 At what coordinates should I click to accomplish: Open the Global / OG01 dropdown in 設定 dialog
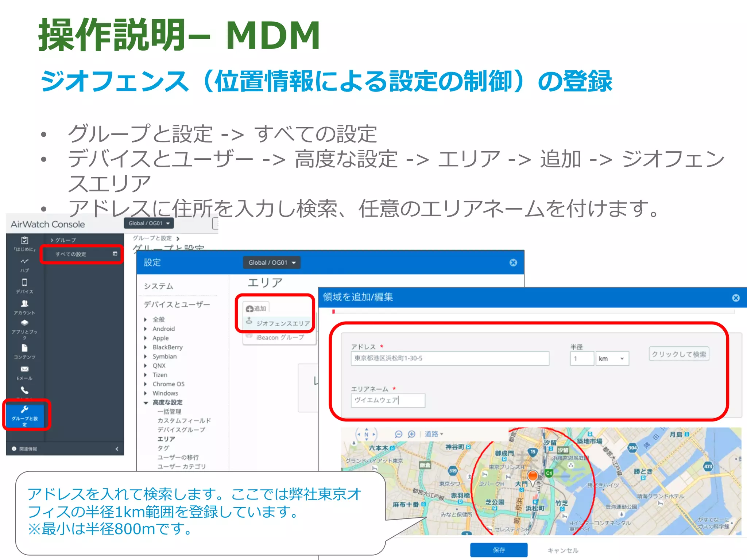tap(272, 262)
